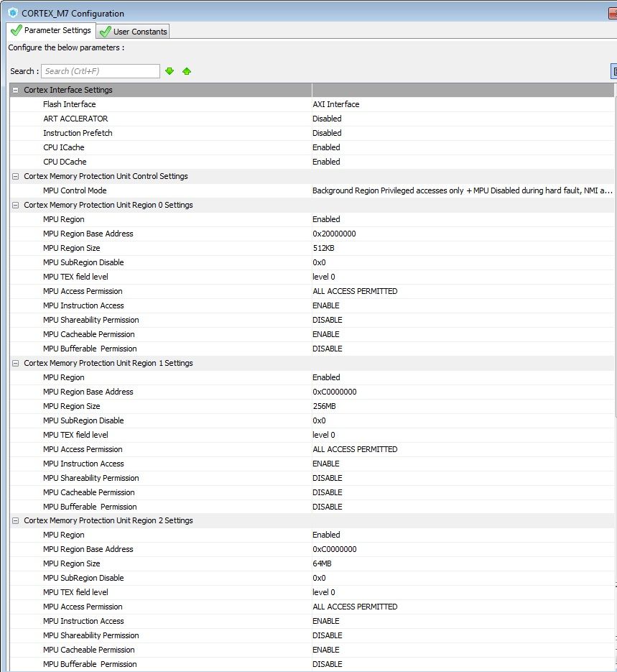
Task: Jump to previous search result with green up arrow
Action: (187, 71)
